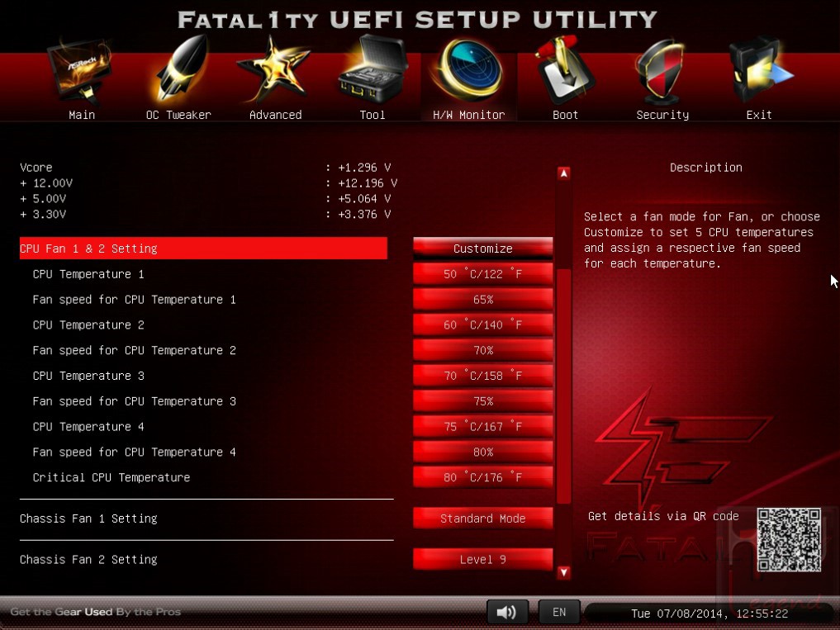Switch to the OC Tweaker tab label
840x630 pixels.
pyautogui.click(x=178, y=115)
